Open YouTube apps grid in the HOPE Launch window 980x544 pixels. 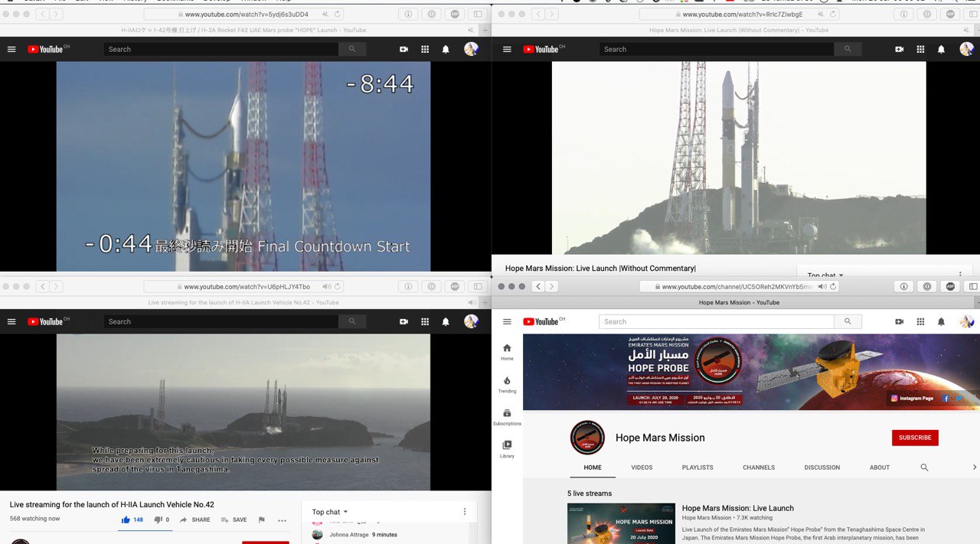425,49
